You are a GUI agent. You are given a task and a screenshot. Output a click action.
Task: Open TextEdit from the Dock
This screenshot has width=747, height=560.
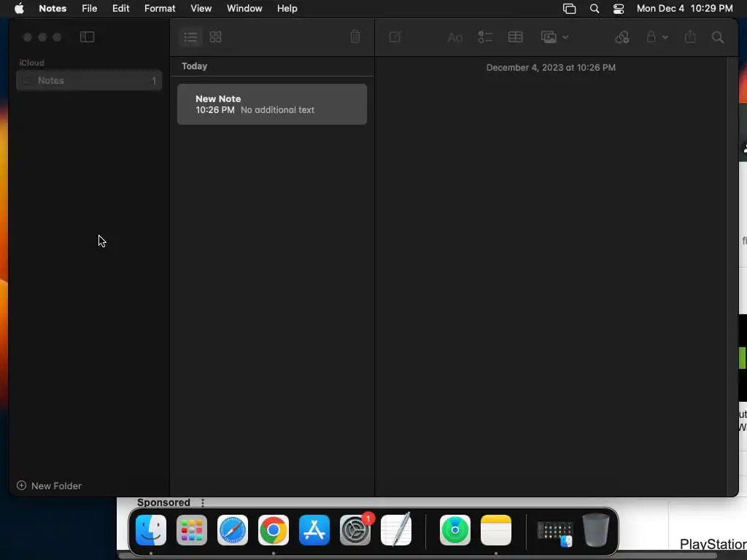coord(396,529)
